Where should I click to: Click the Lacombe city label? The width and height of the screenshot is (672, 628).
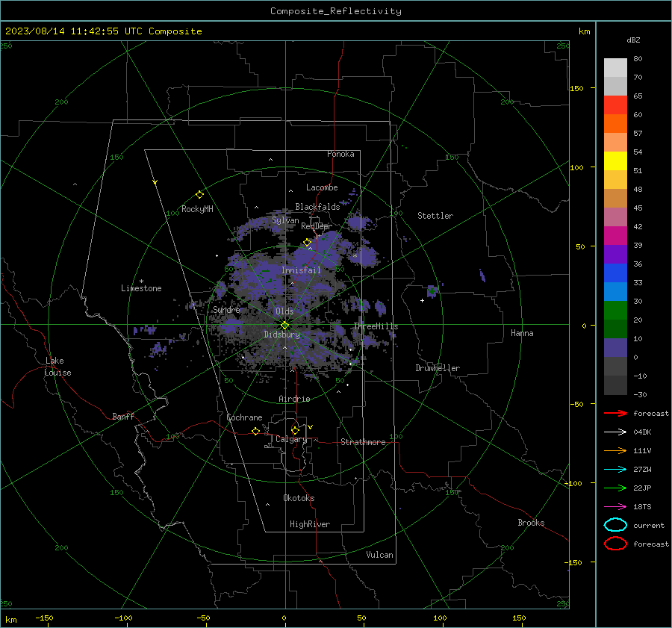(322, 187)
